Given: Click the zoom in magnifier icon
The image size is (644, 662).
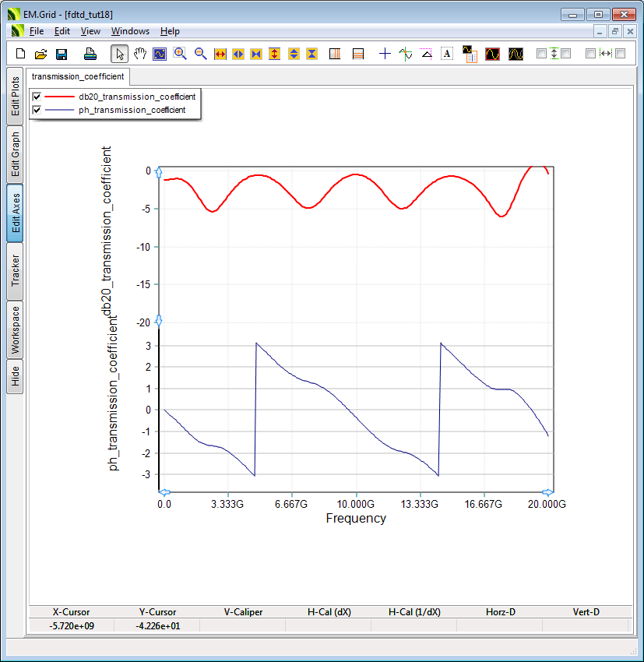Looking at the screenshot, I should pyautogui.click(x=180, y=54).
